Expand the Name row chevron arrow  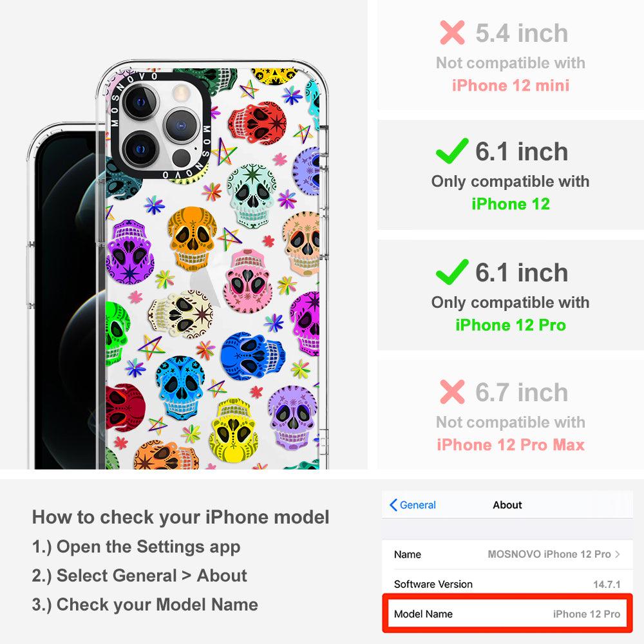tap(618, 554)
